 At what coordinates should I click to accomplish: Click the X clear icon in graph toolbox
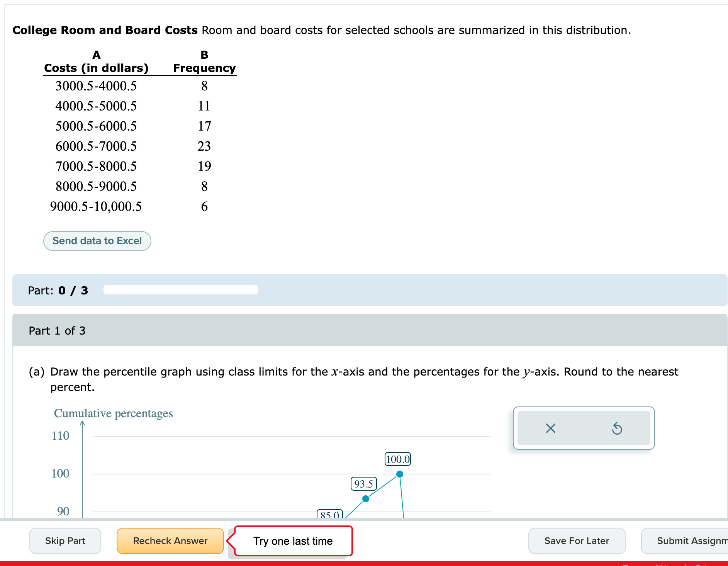(550, 428)
